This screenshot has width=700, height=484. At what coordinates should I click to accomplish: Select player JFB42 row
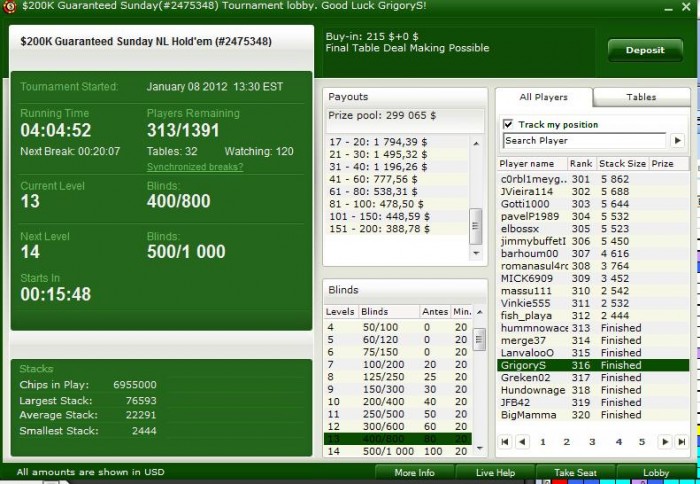pos(593,403)
